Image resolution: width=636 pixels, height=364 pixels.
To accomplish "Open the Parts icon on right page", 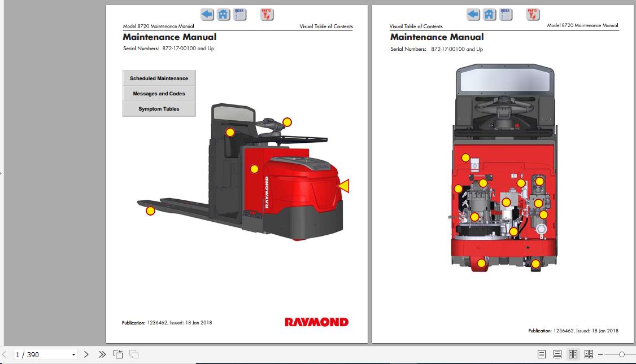I will 533,15.
